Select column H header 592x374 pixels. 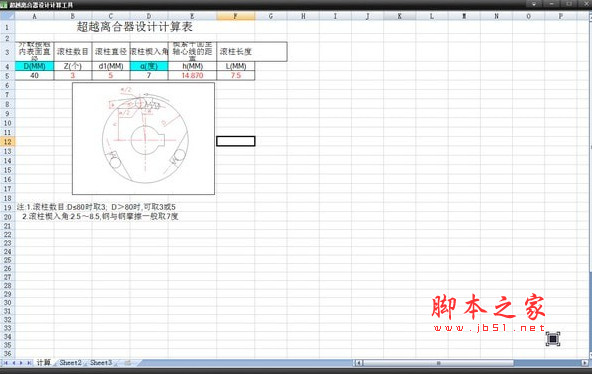click(x=303, y=16)
